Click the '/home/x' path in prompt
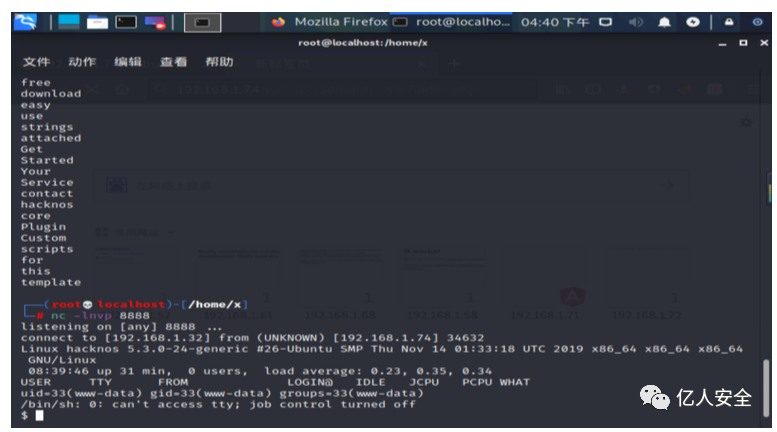The width and height of the screenshot is (777, 432). coord(215,305)
